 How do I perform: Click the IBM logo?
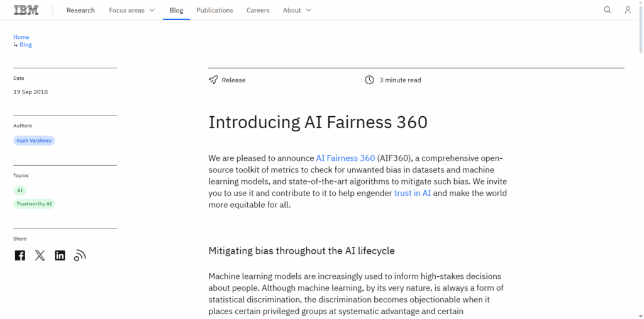[x=26, y=10]
